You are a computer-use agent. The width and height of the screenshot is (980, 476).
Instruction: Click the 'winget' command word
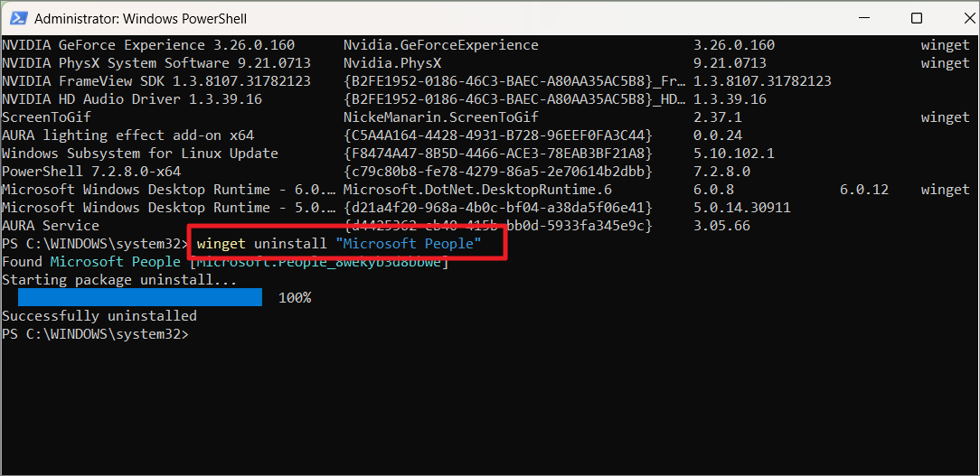coord(221,244)
